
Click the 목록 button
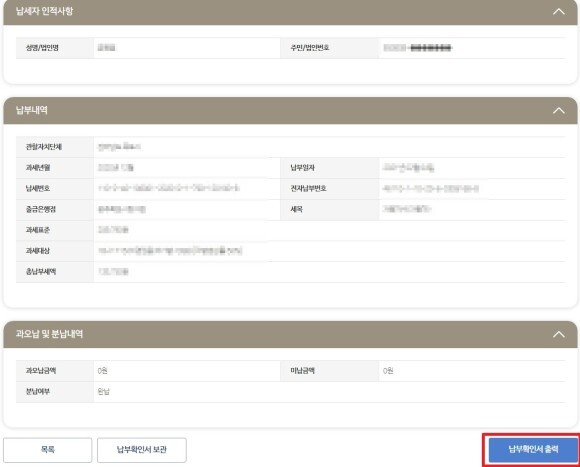coord(47,450)
